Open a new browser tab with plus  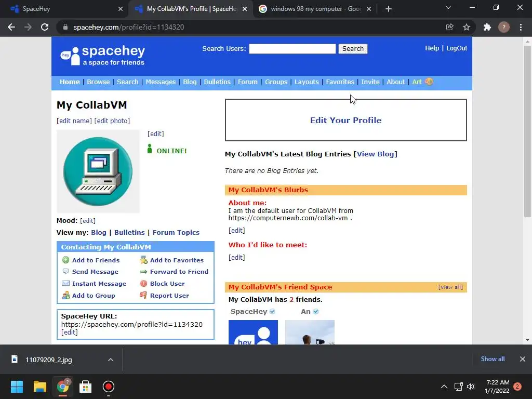389,9
